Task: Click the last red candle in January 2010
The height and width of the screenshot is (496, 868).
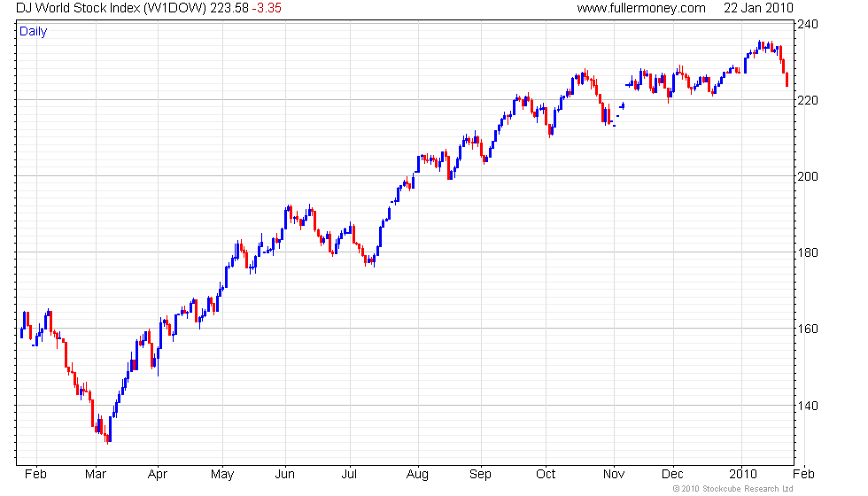Action: tap(787, 79)
